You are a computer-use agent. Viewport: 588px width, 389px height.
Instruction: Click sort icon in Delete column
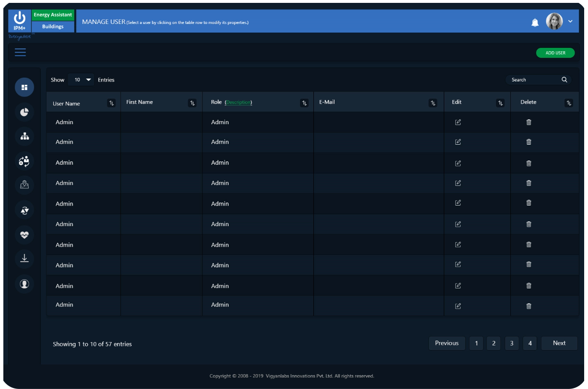569,103
